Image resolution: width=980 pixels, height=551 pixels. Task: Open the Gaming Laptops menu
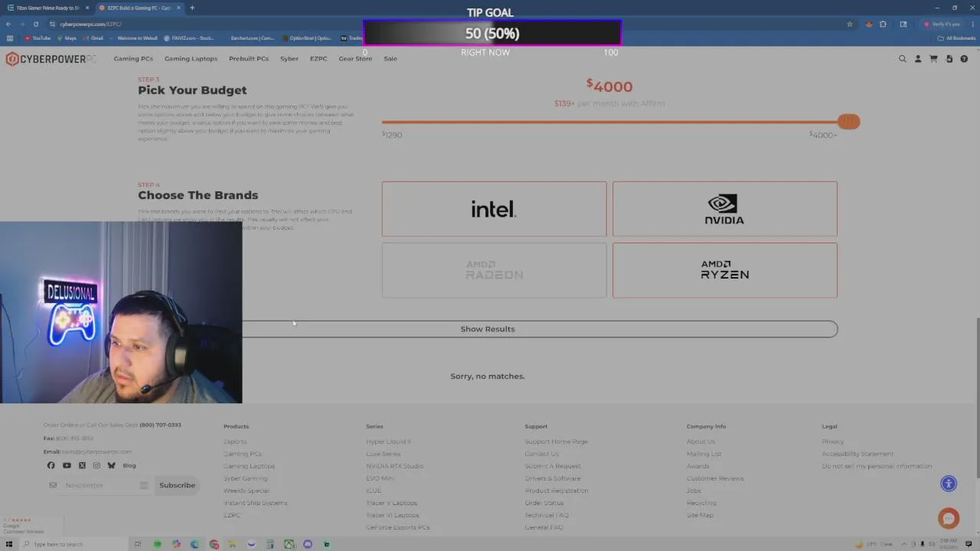[191, 59]
